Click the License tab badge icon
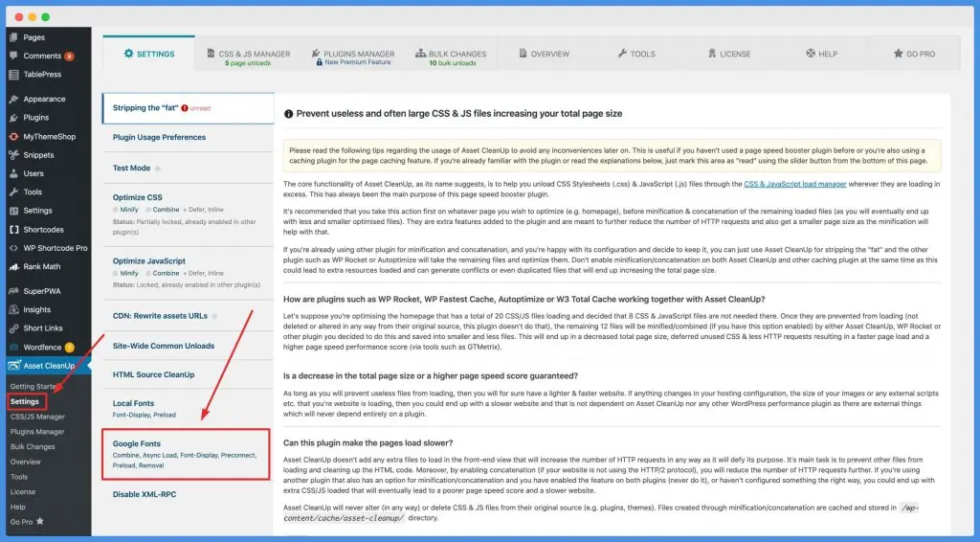This screenshot has height=542, width=980. point(712,53)
